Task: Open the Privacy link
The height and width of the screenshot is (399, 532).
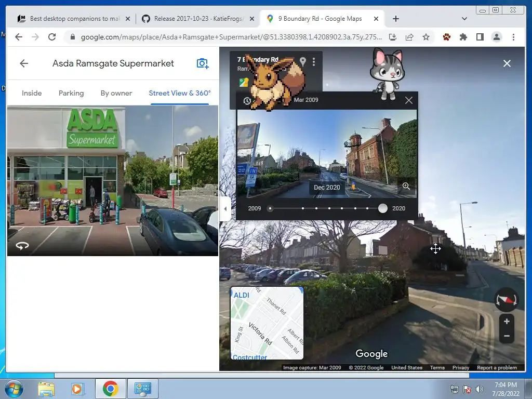Action: tap(461, 367)
